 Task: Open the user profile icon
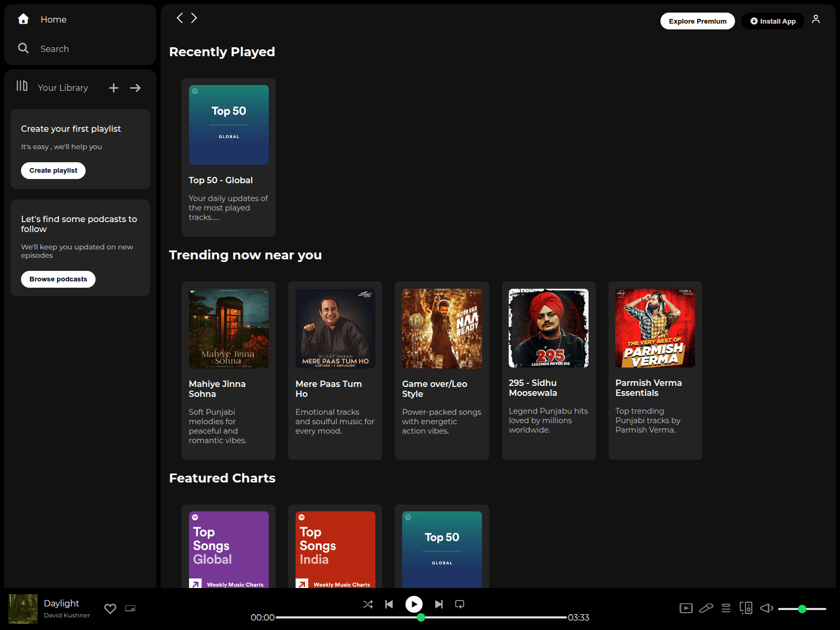pyautogui.click(x=816, y=19)
